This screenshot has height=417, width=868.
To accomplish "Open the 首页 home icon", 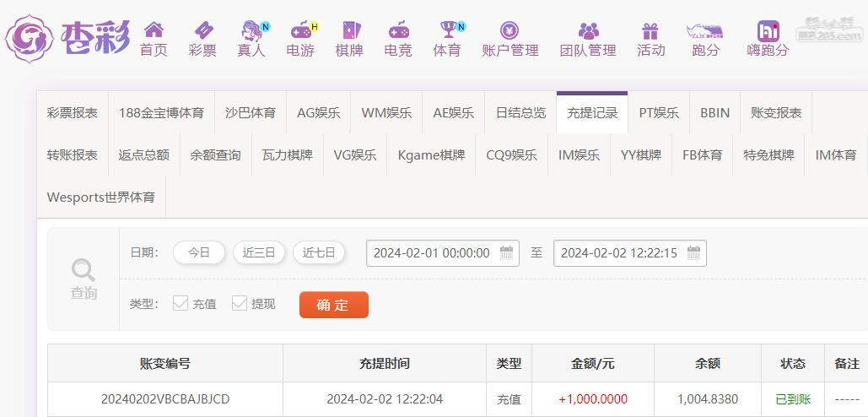I will pyautogui.click(x=154, y=30).
